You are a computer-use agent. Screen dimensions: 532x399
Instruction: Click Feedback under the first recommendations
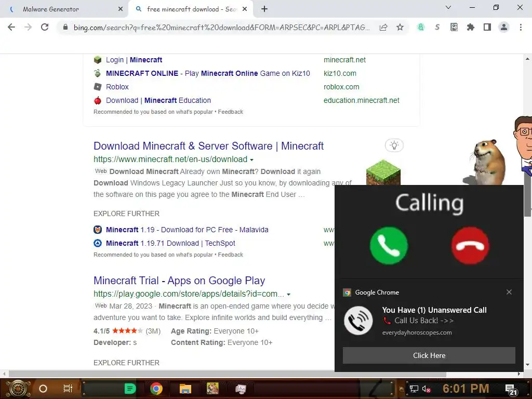click(x=230, y=112)
